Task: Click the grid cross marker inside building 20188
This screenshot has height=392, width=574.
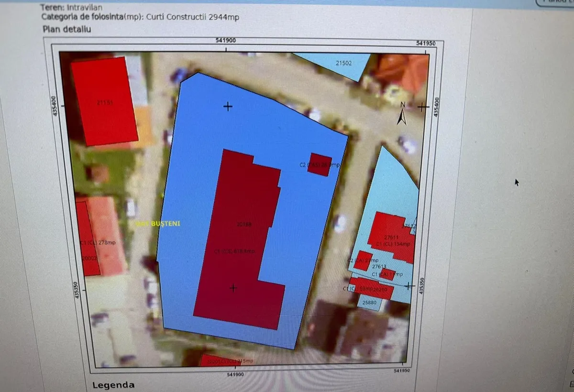Action: [233, 288]
